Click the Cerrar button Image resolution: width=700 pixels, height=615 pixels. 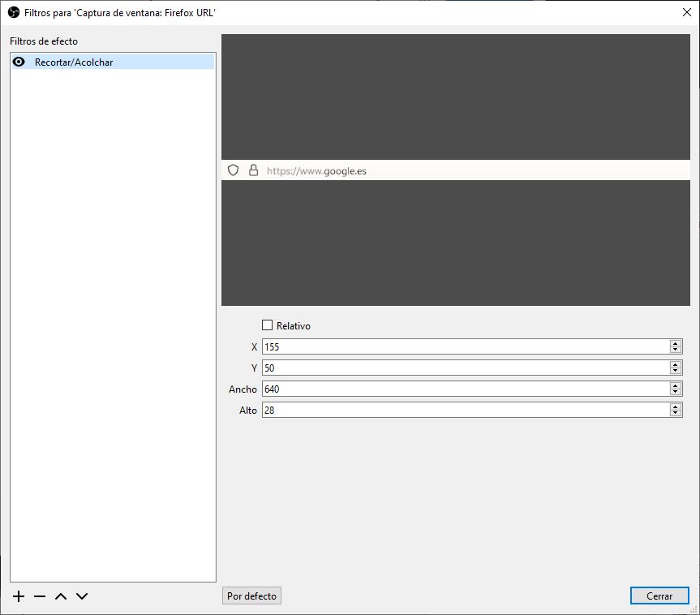[659, 596]
